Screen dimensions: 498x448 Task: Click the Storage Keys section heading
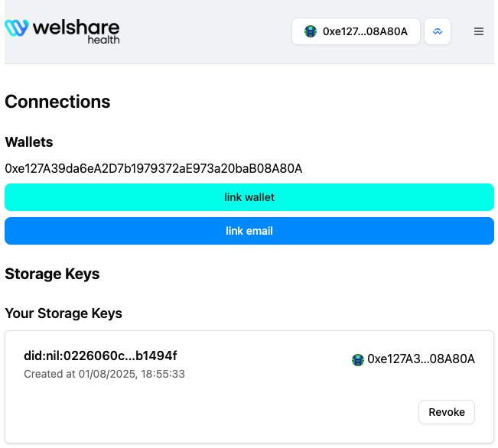pos(52,274)
